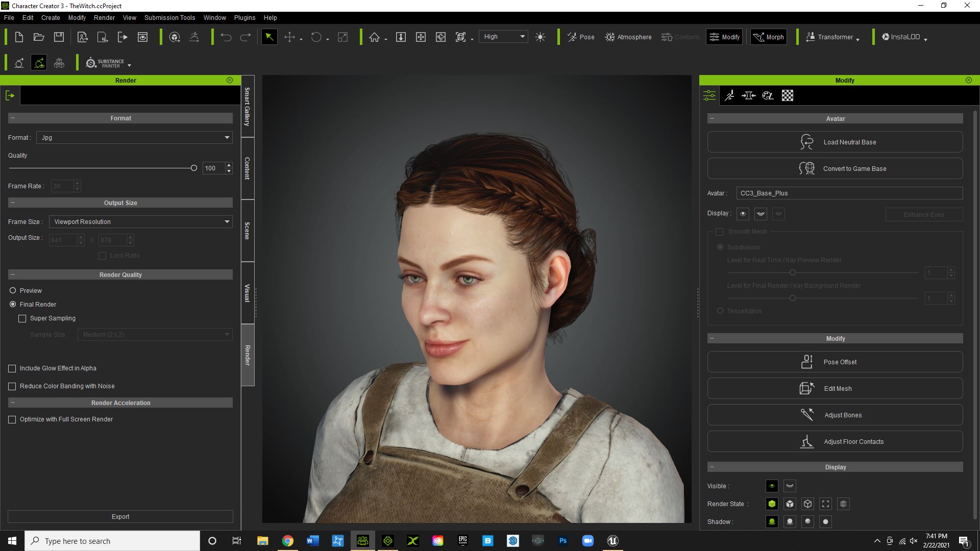The image size is (980, 551).
Task: Collapse the Format section
Action: pos(13,118)
